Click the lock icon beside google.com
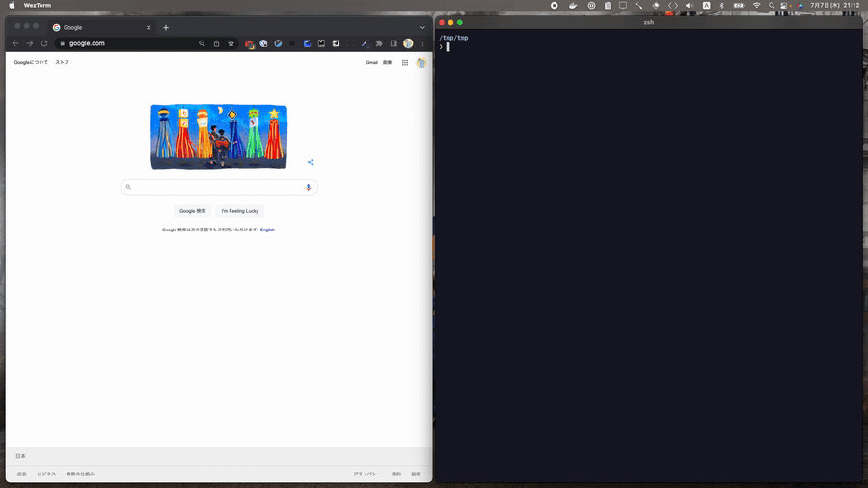The width and height of the screenshot is (868, 488). [x=62, y=43]
